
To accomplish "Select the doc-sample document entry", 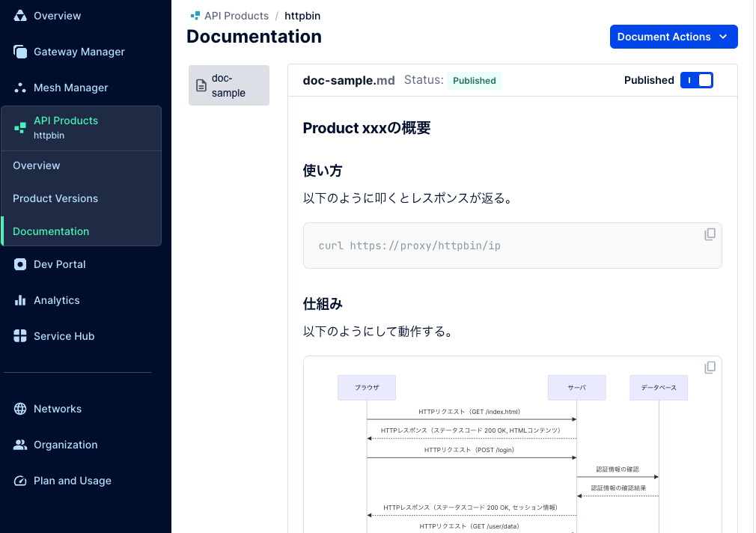I will coord(229,85).
